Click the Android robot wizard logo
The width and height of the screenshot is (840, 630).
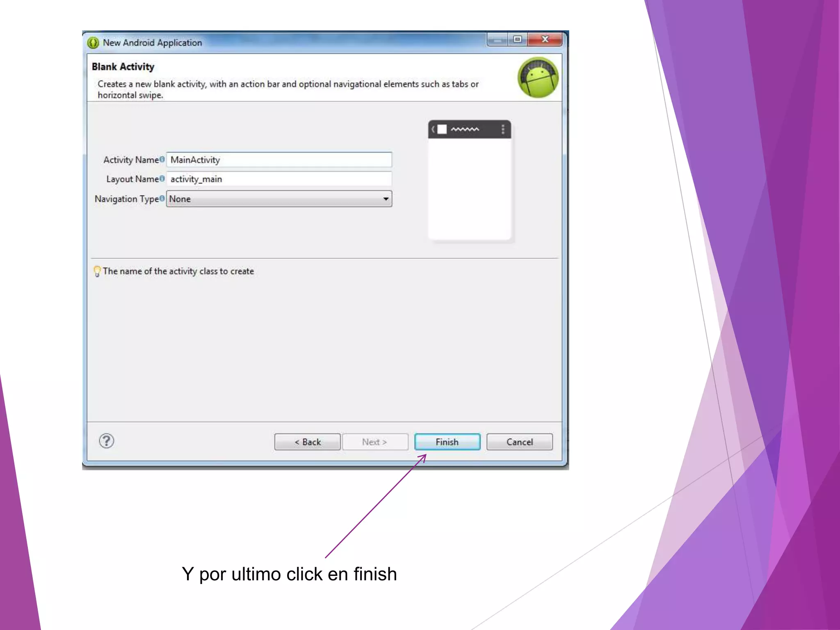(538, 78)
